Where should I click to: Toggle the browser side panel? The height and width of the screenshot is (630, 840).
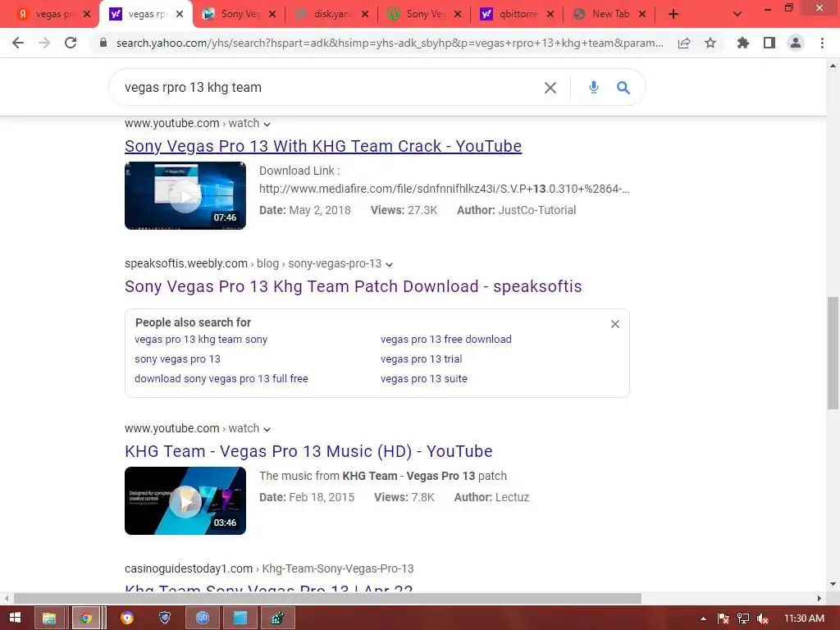pos(769,43)
